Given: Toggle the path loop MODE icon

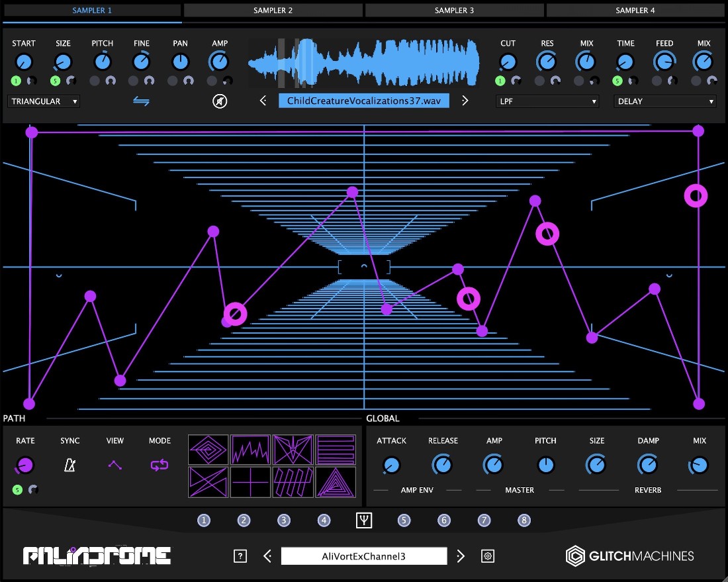Looking at the screenshot, I should click(159, 465).
